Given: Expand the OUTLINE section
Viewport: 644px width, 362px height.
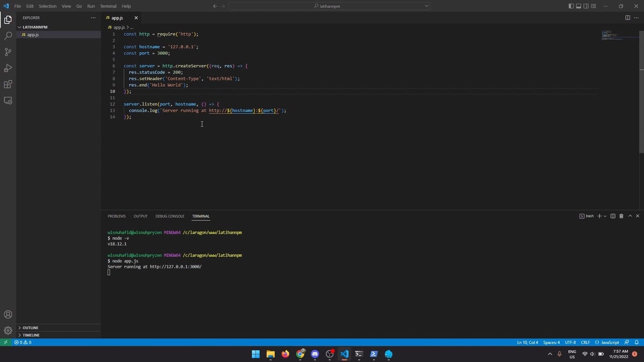Looking at the screenshot, I should point(30,328).
